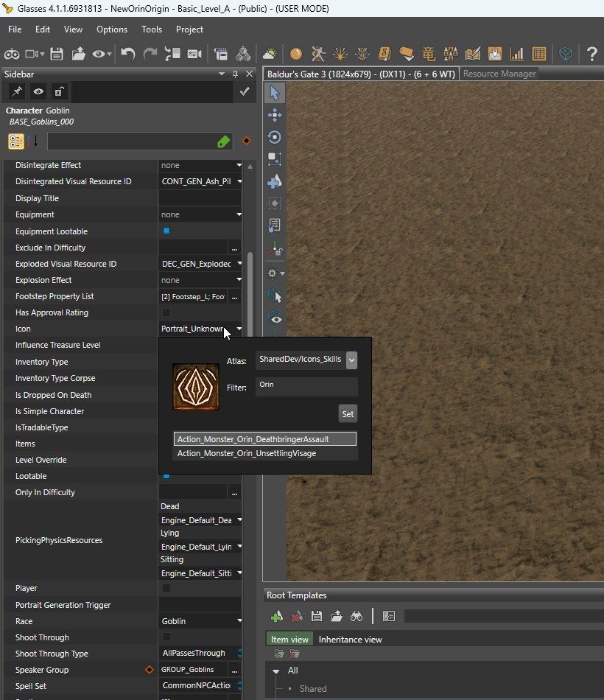Click the orange table grid icon in toolbar

(x=539, y=54)
